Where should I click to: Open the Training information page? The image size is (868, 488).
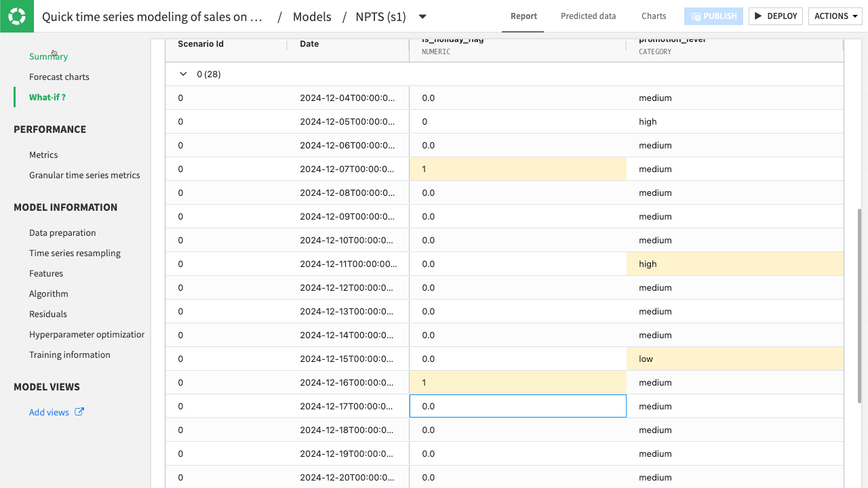tap(70, 354)
